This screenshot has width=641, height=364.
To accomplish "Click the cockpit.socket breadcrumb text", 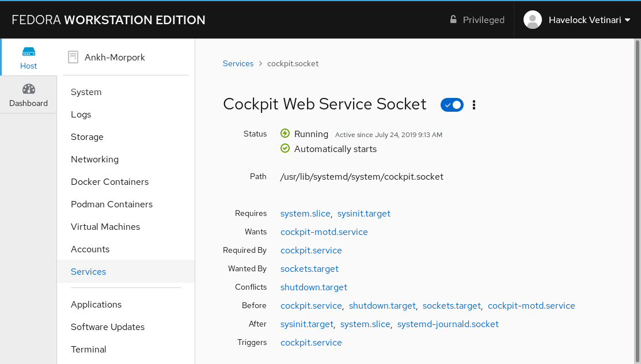I will point(293,63).
